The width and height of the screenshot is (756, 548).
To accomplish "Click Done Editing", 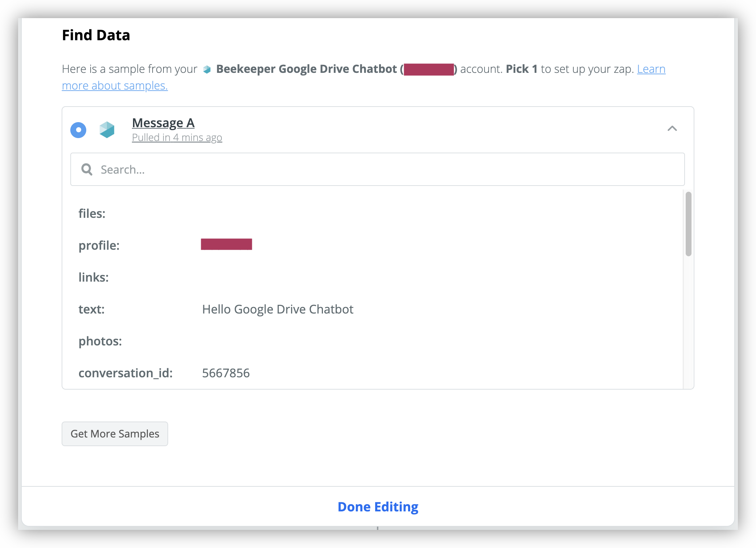I will click(378, 507).
